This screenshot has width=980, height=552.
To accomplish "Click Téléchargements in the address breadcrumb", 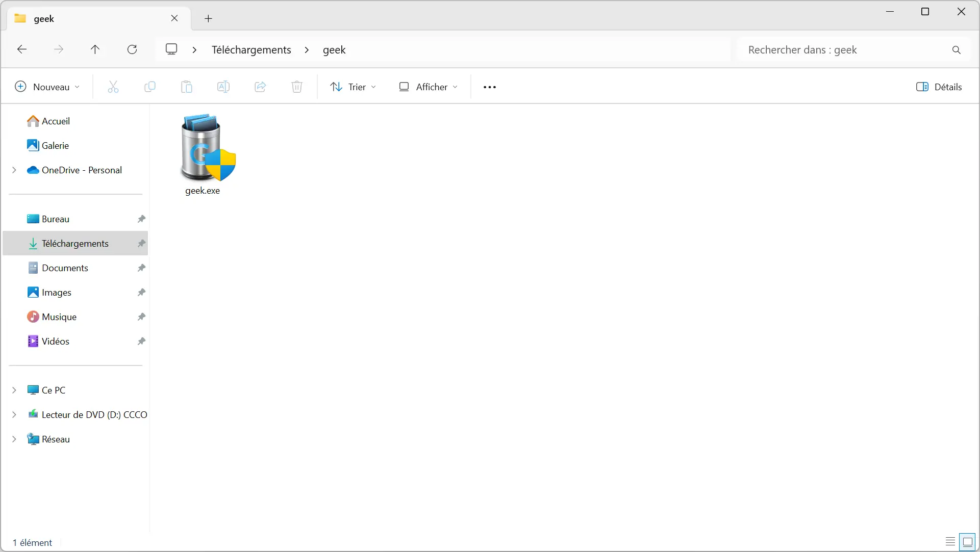I will tap(252, 50).
